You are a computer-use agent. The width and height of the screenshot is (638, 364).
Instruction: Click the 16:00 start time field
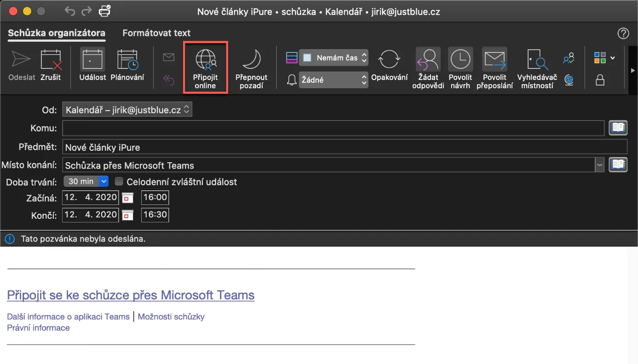click(155, 198)
